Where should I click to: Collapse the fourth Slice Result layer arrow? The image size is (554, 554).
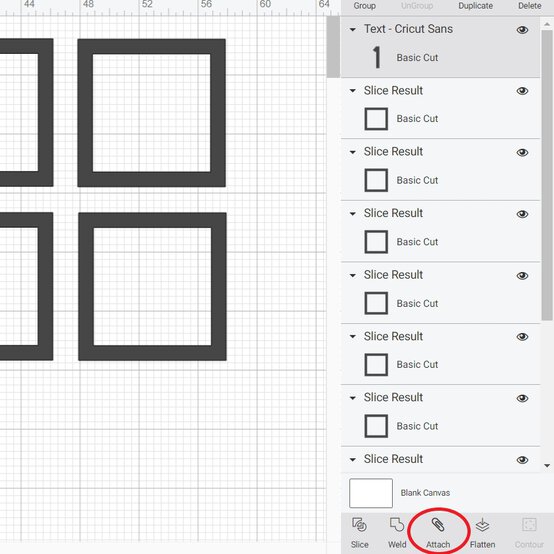(353, 275)
